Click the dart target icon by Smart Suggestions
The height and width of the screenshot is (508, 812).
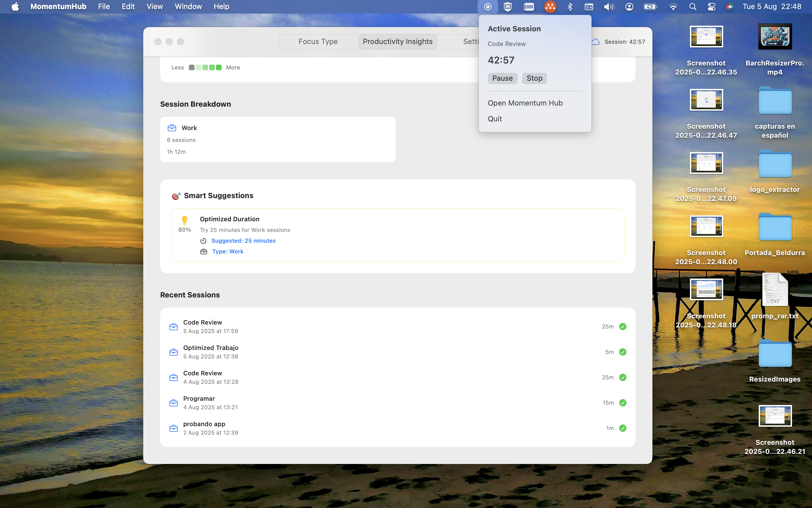tap(176, 196)
